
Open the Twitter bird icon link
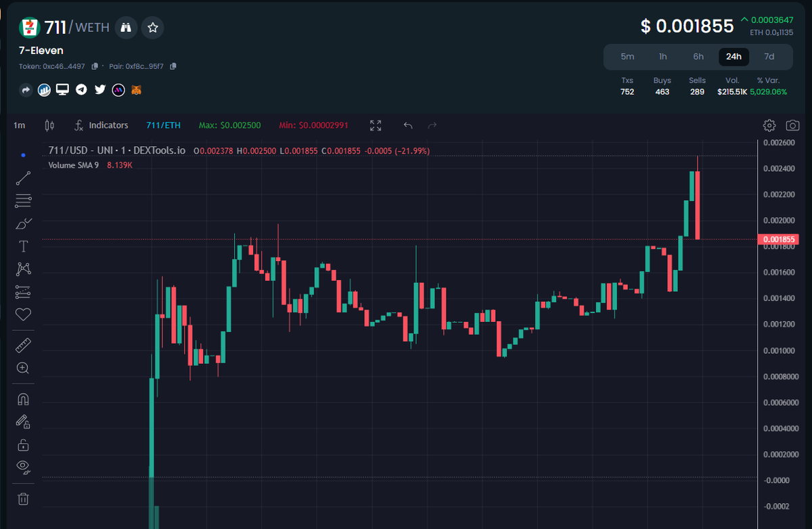click(100, 89)
